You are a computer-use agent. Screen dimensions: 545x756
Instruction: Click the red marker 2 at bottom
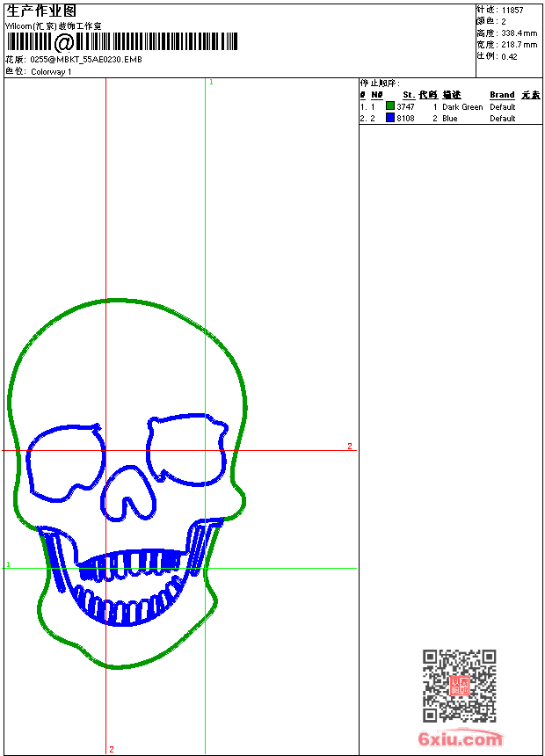(x=111, y=749)
